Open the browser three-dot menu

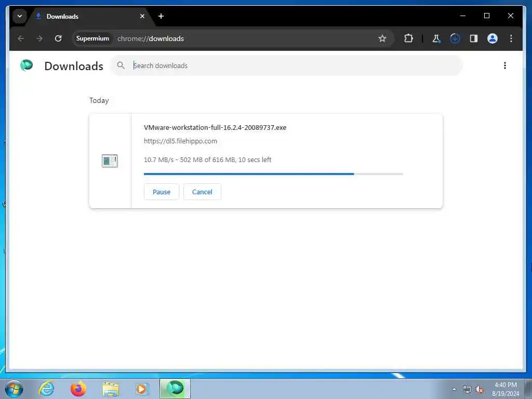(511, 38)
